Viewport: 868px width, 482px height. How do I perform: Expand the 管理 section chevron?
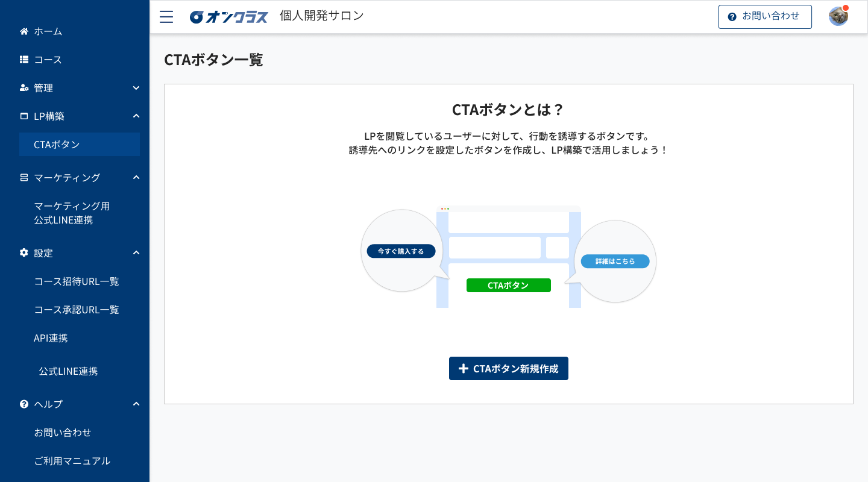coord(136,88)
